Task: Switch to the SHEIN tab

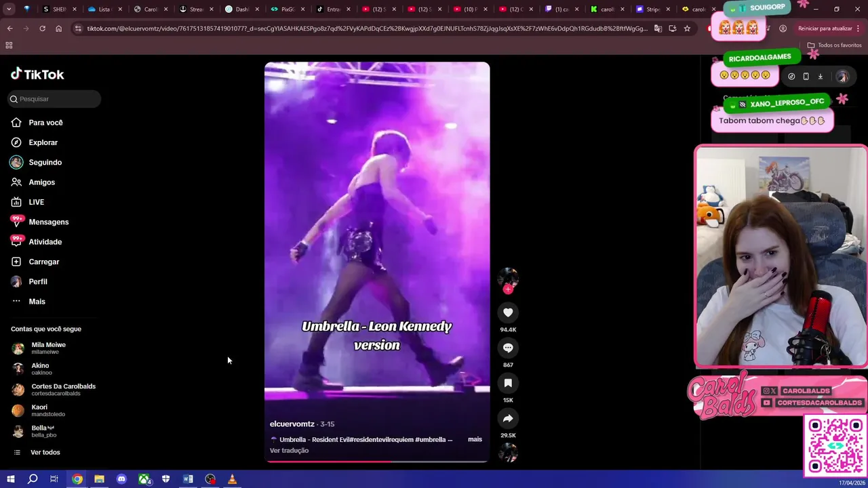Action: tap(60, 9)
